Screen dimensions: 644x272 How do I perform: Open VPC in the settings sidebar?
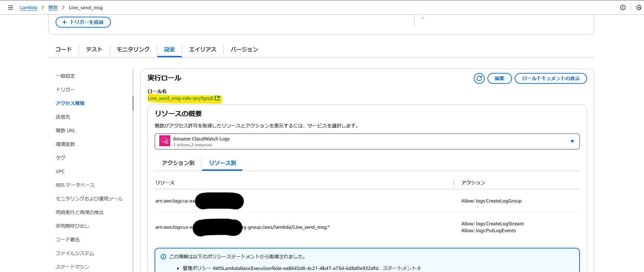coord(60,171)
